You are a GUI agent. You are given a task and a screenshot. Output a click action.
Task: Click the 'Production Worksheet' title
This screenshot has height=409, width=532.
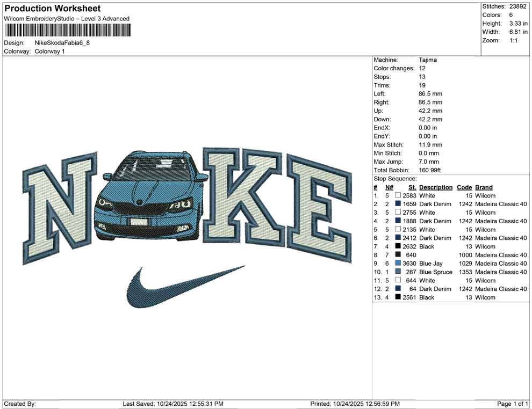click(x=53, y=9)
